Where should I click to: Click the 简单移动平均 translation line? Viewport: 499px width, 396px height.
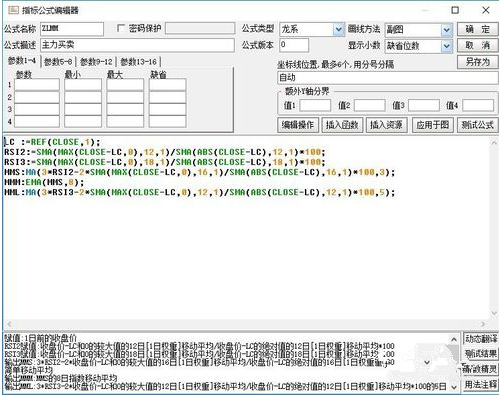(29, 370)
